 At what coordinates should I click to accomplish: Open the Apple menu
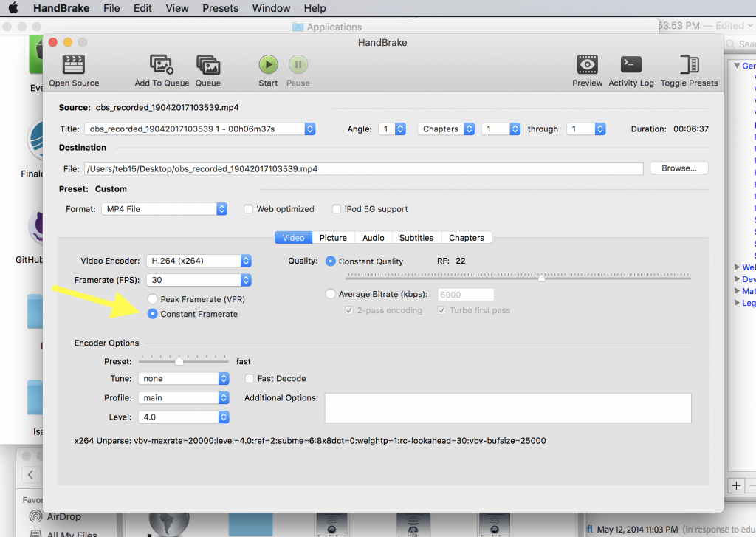pos(13,8)
